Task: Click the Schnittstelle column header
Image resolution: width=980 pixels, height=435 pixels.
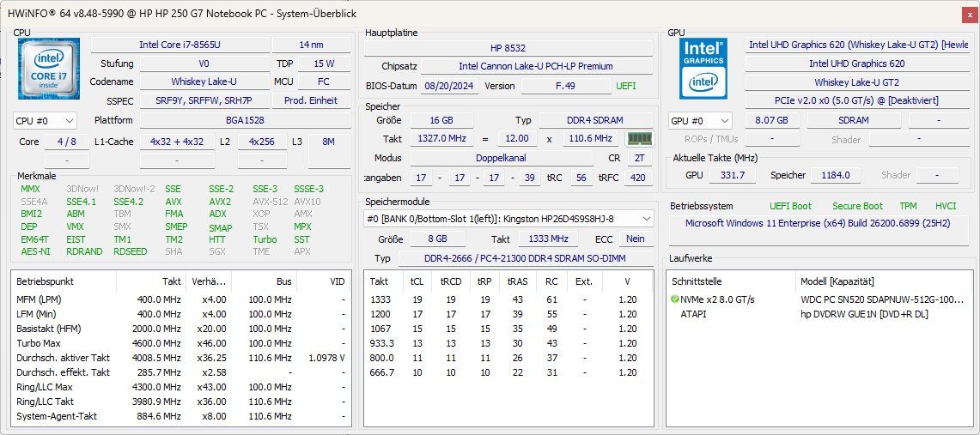Action: tap(731, 281)
